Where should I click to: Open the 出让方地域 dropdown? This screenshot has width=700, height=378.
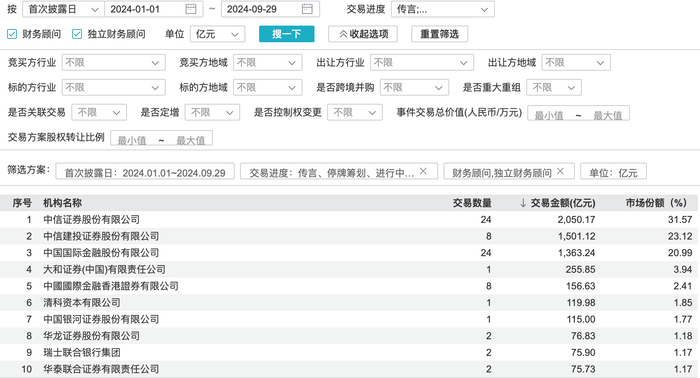point(575,62)
